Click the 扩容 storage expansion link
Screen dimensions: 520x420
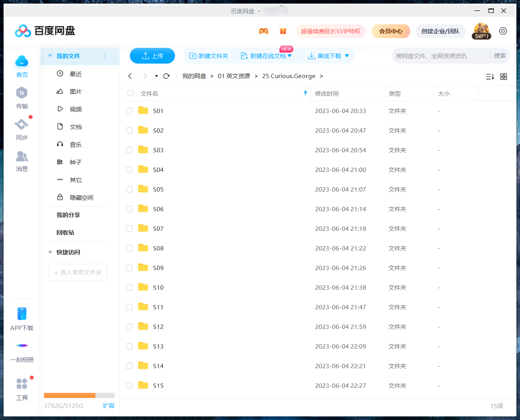109,405
